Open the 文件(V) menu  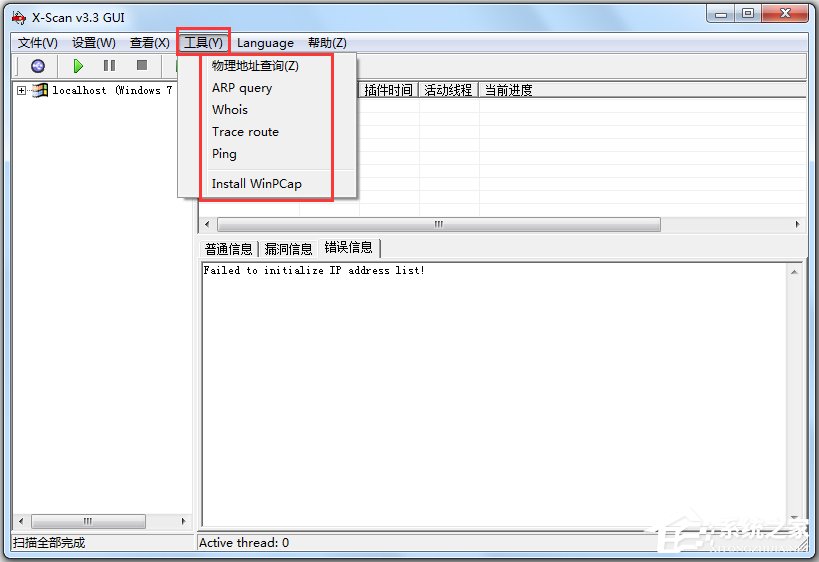(x=38, y=43)
